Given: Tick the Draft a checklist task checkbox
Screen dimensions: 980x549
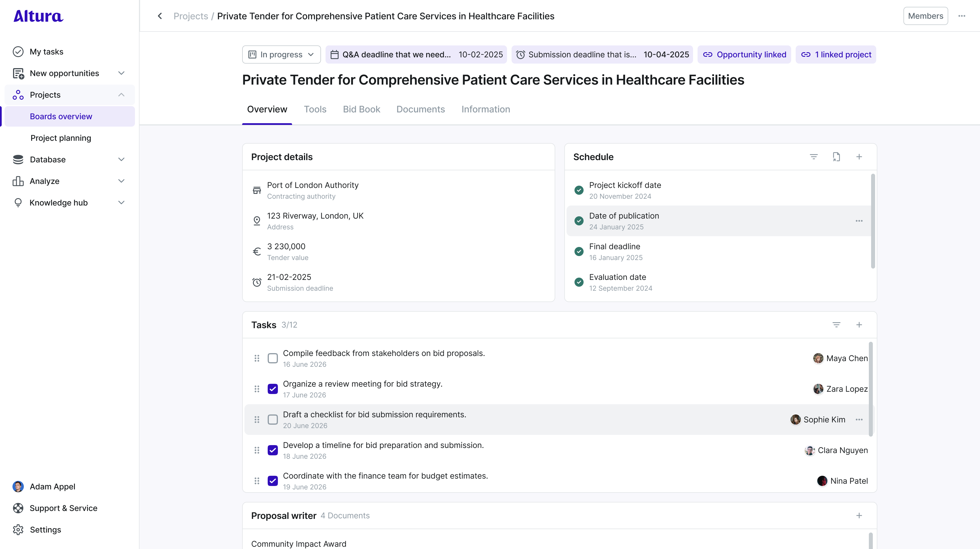Looking at the screenshot, I should pos(273,420).
